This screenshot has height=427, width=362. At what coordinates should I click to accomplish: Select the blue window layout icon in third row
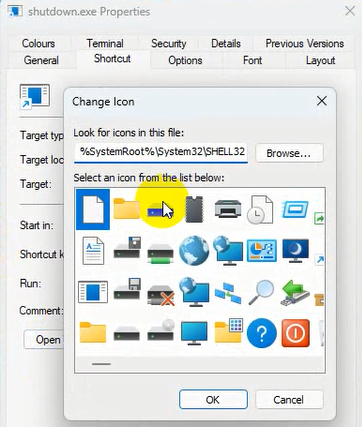(x=93, y=292)
